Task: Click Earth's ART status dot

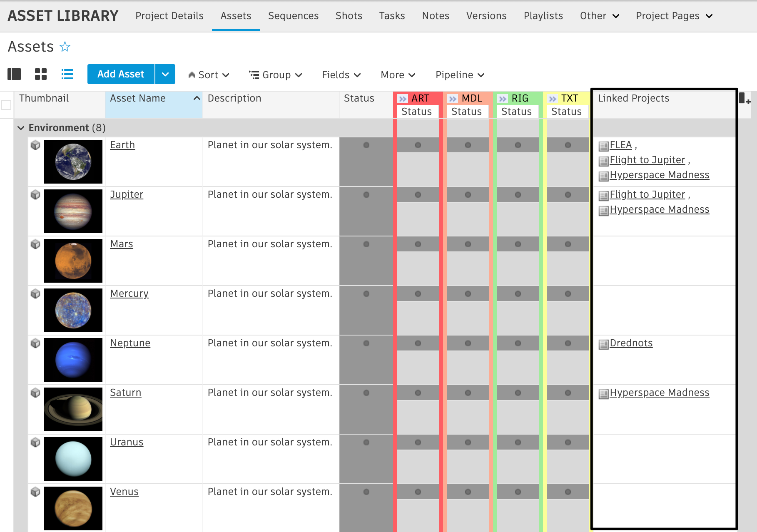Action: [x=418, y=145]
